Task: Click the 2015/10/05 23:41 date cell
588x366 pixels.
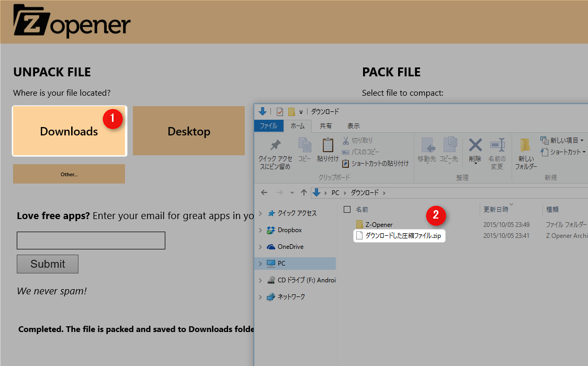Action: 506,236
